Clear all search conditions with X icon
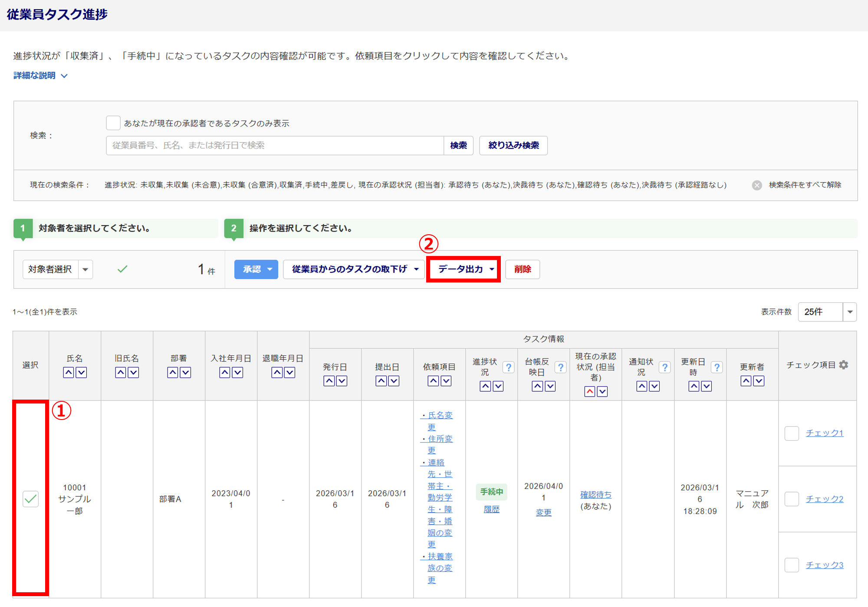 [757, 185]
